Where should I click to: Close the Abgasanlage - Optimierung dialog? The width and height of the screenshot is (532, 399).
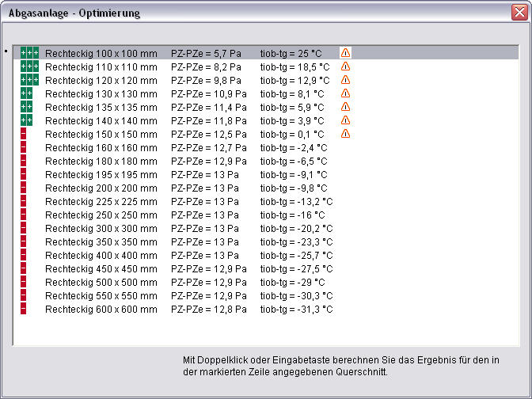click(519, 12)
